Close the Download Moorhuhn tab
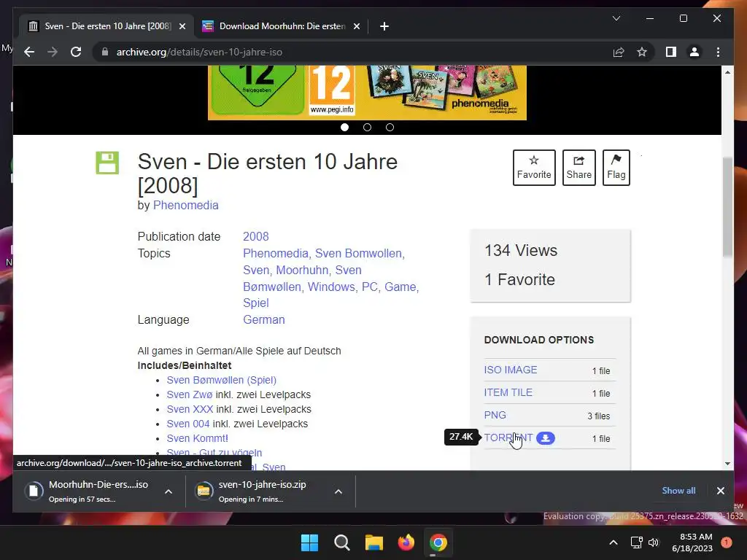This screenshot has width=747, height=560. (x=356, y=26)
